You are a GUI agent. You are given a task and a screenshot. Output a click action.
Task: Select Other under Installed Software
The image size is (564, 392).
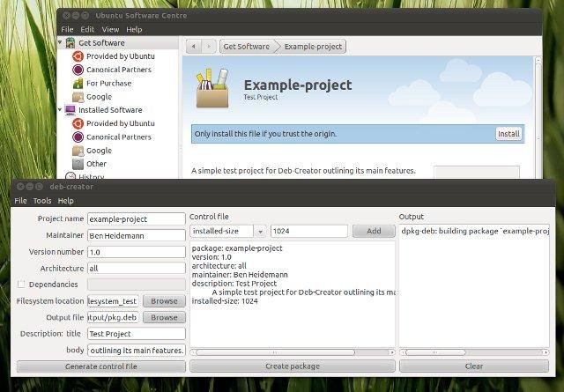click(96, 164)
